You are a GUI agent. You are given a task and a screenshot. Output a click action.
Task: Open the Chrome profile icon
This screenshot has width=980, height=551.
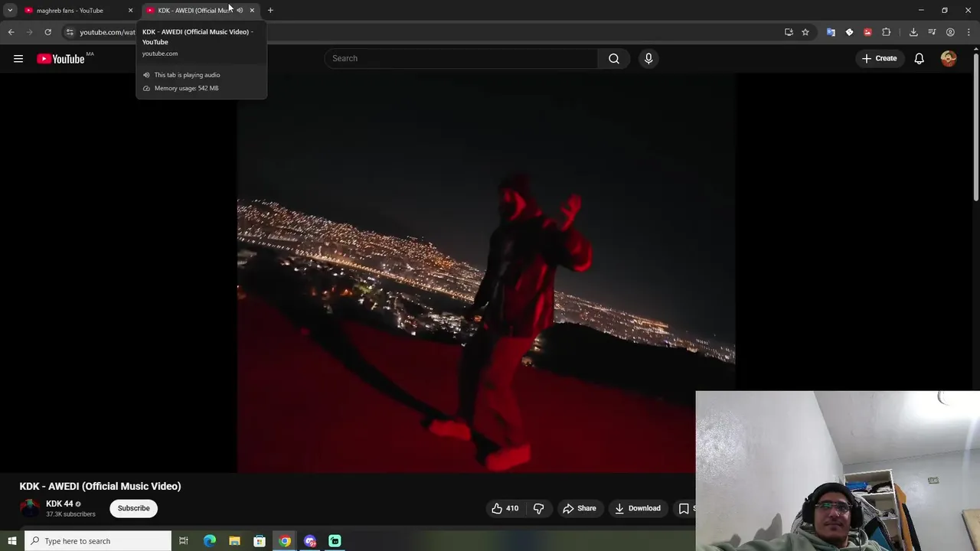click(950, 32)
